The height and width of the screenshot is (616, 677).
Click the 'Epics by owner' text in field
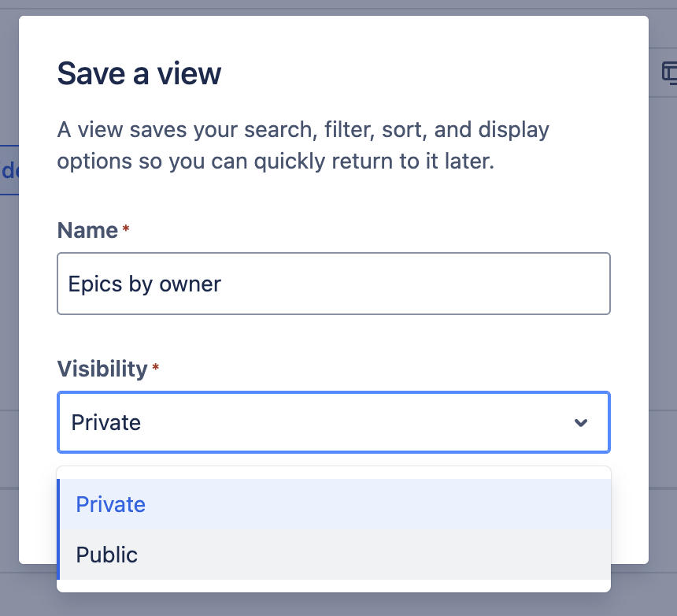(x=145, y=284)
